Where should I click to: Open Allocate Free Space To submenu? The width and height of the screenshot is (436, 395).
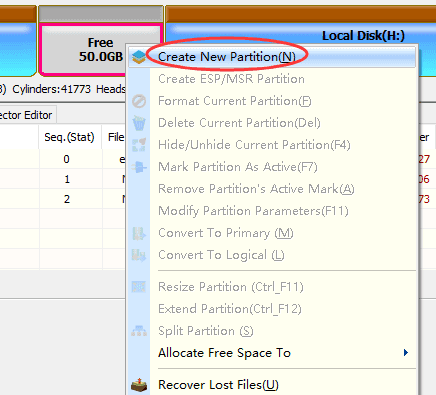(273, 353)
